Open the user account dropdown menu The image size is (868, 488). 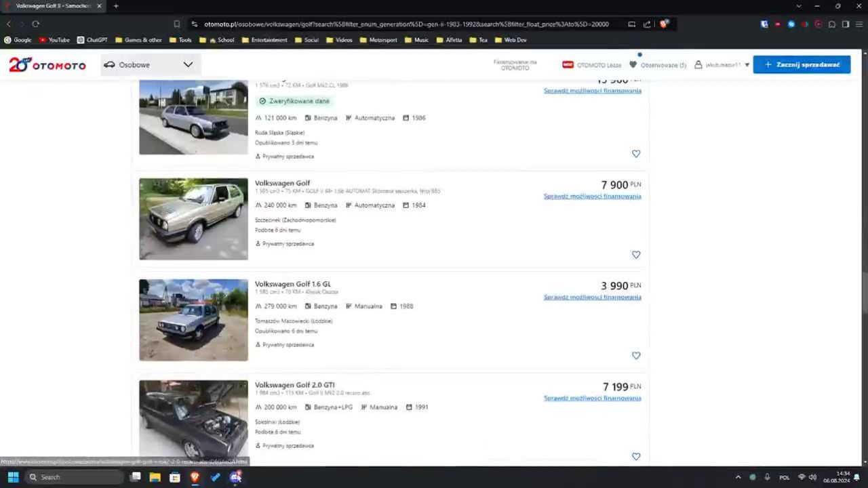722,65
